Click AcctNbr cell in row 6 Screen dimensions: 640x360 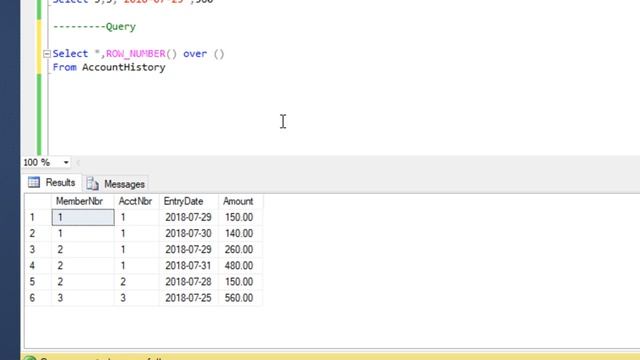pyautogui.click(x=136, y=298)
